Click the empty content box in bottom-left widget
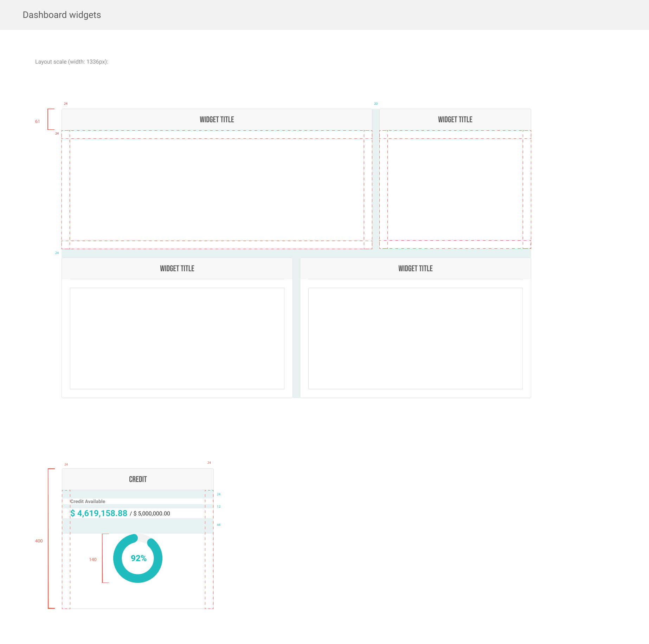Image resolution: width=649 pixels, height=644 pixels. [x=177, y=338]
